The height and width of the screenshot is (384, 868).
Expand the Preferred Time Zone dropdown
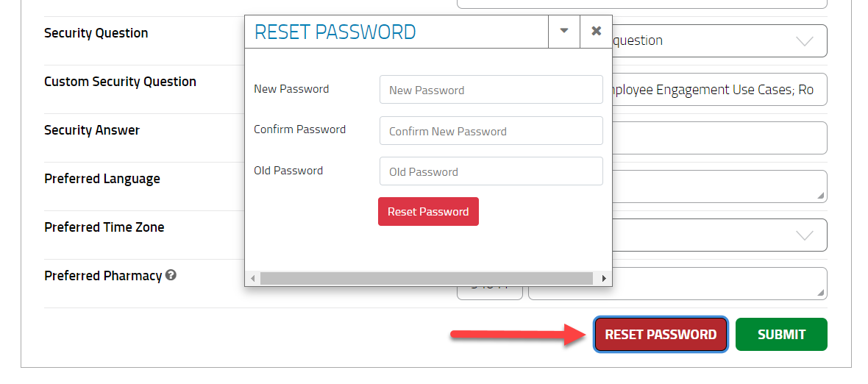[804, 235]
